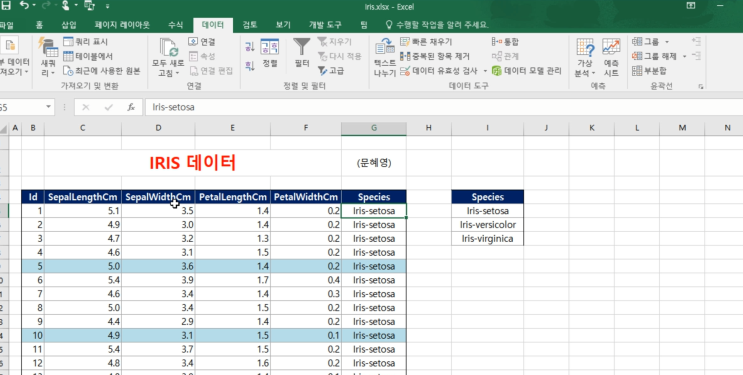This screenshot has height=375, width=743.
Task: Select column G header
Action: (374, 128)
